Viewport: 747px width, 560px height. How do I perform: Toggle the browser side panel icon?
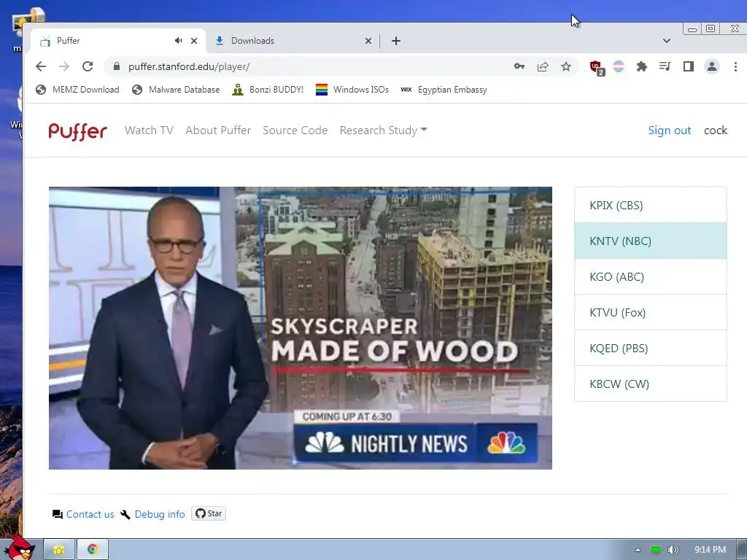click(689, 66)
